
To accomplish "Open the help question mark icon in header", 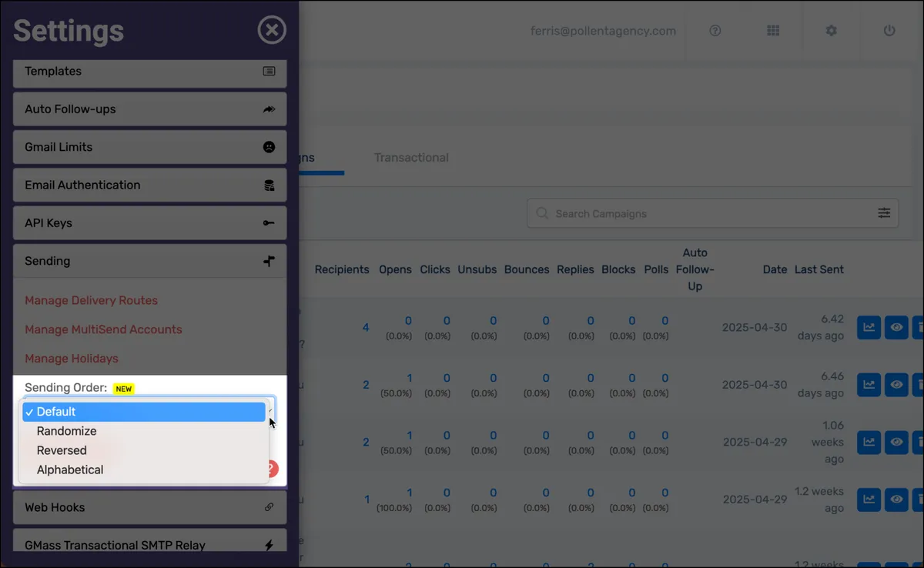I will [x=715, y=31].
